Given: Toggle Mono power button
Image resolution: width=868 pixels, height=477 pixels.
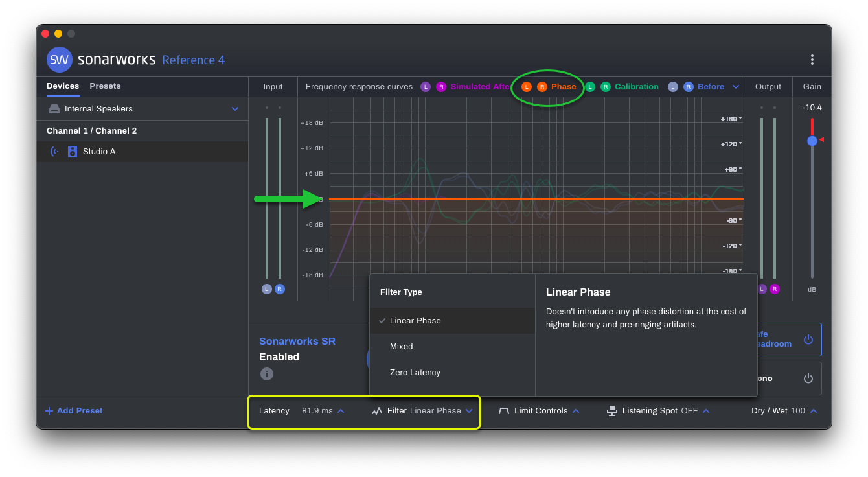Looking at the screenshot, I should [x=808, y=378].
